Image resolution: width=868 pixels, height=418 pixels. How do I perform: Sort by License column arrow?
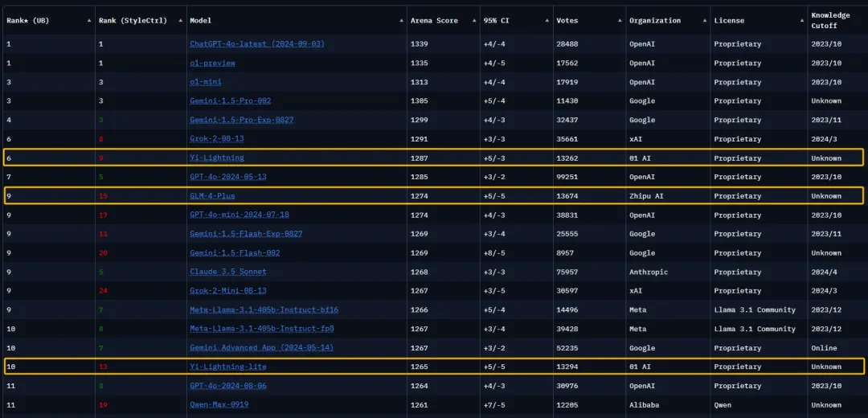(x=802, y=20)
